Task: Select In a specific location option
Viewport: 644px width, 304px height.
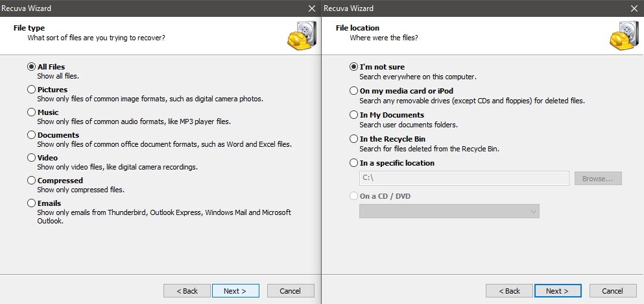Action: [x=353, y=163]
